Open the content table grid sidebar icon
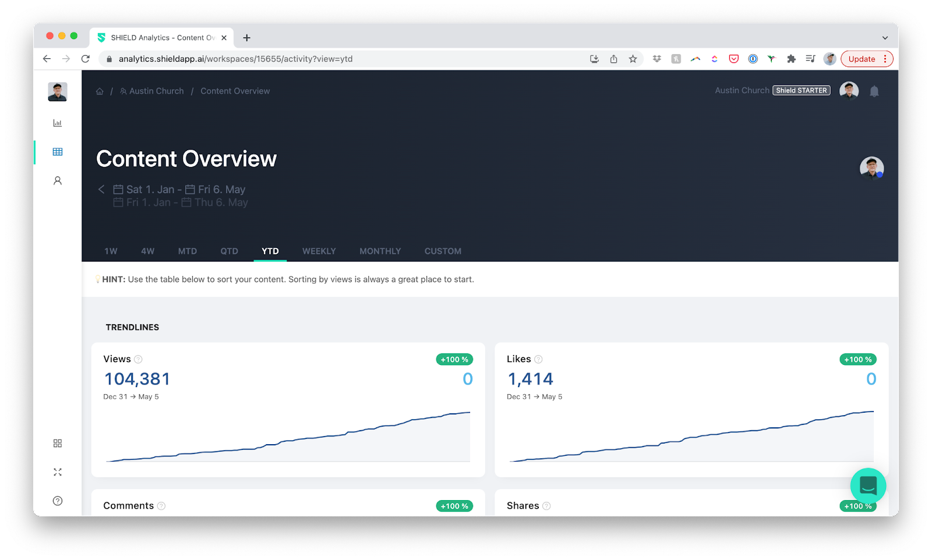The width and height of the screenshot is (932, 560). (x=58, y=152)
